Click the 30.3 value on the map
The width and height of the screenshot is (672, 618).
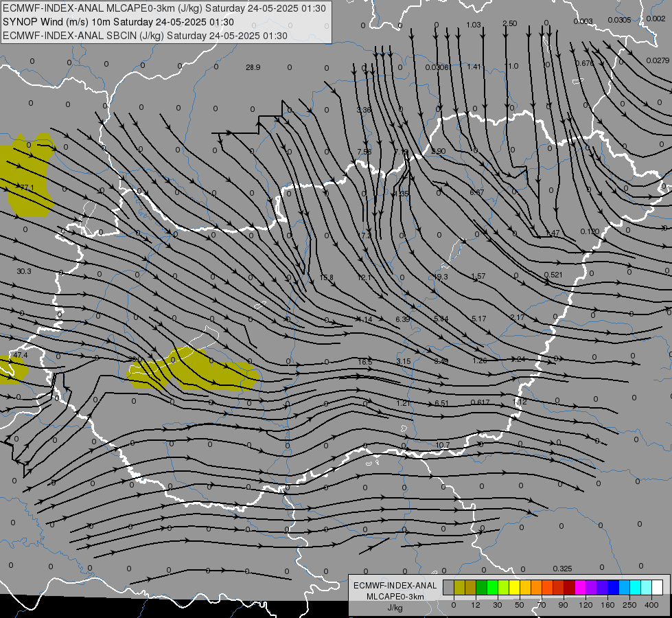(24, 271)
